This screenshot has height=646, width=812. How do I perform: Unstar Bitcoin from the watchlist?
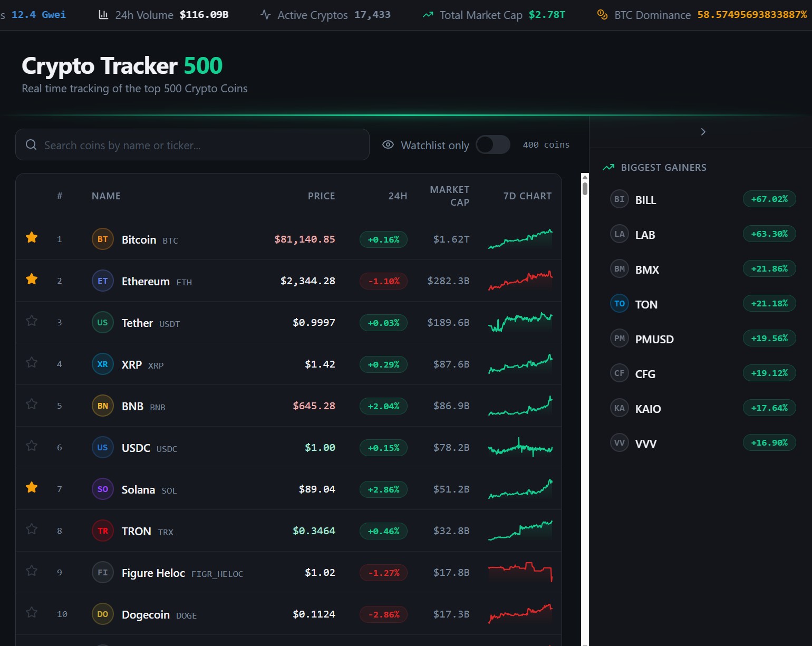(32, 238)
